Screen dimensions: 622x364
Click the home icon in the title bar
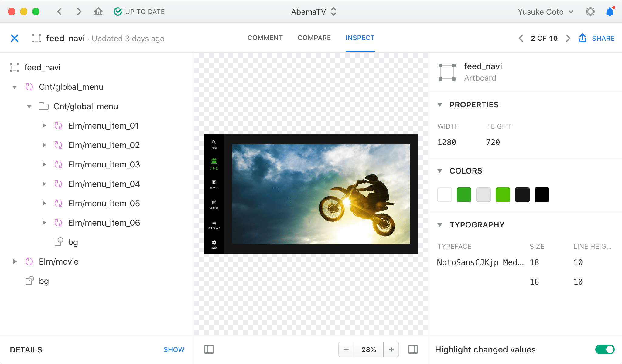pos(98,12)
